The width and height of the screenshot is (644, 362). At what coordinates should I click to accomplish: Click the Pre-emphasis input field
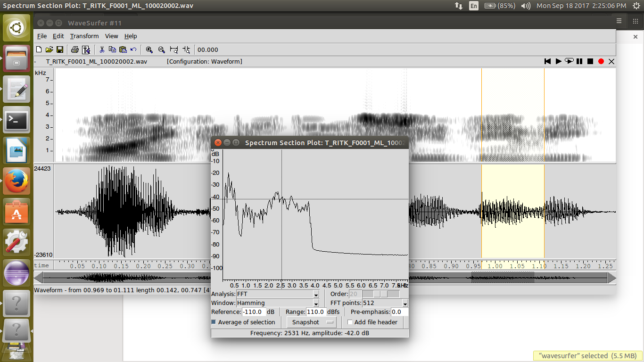coord(399,312)
